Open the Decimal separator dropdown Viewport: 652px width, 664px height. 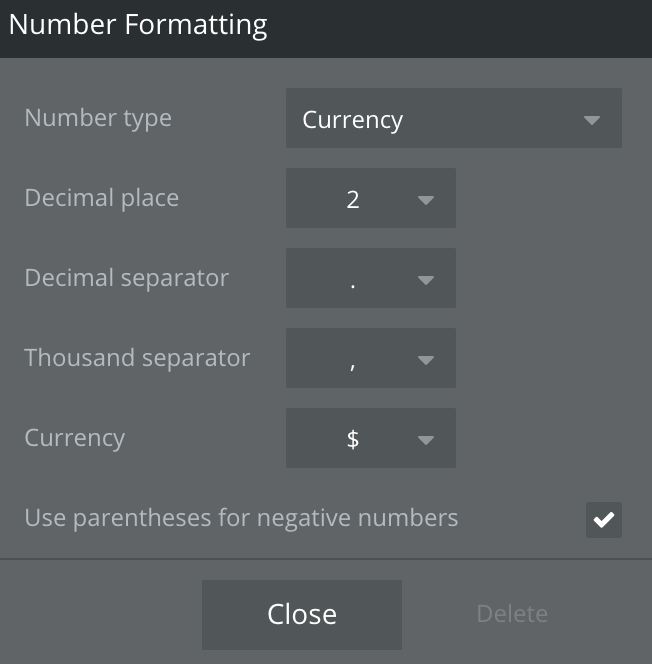(x=371, y=278)
